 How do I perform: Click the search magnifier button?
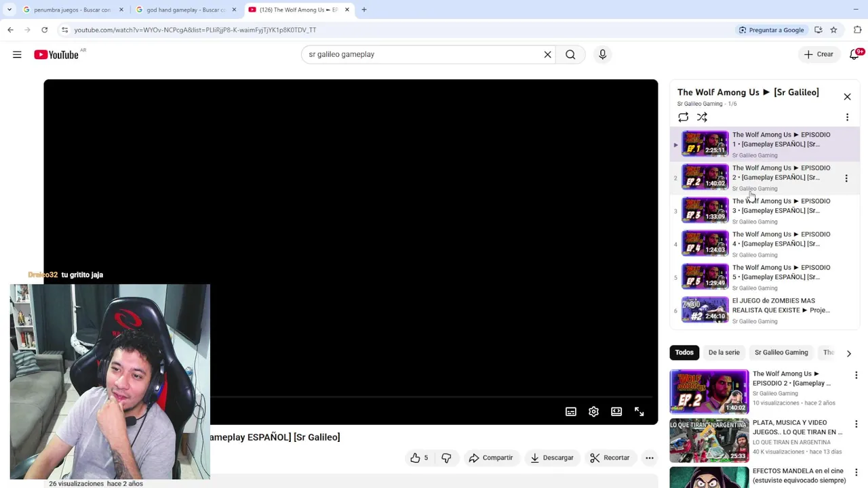point(570,54)
